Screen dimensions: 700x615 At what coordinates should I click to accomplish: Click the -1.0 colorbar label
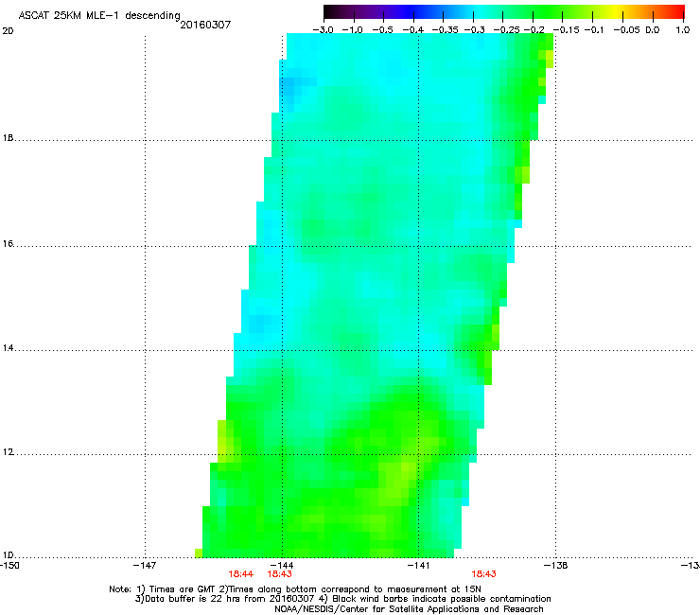click(352, 30)
